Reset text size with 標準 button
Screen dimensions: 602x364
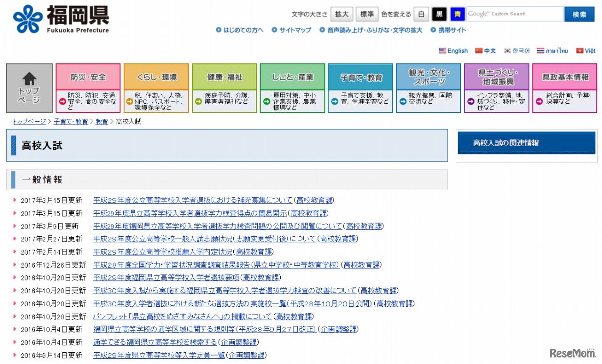tap(367, 14)
